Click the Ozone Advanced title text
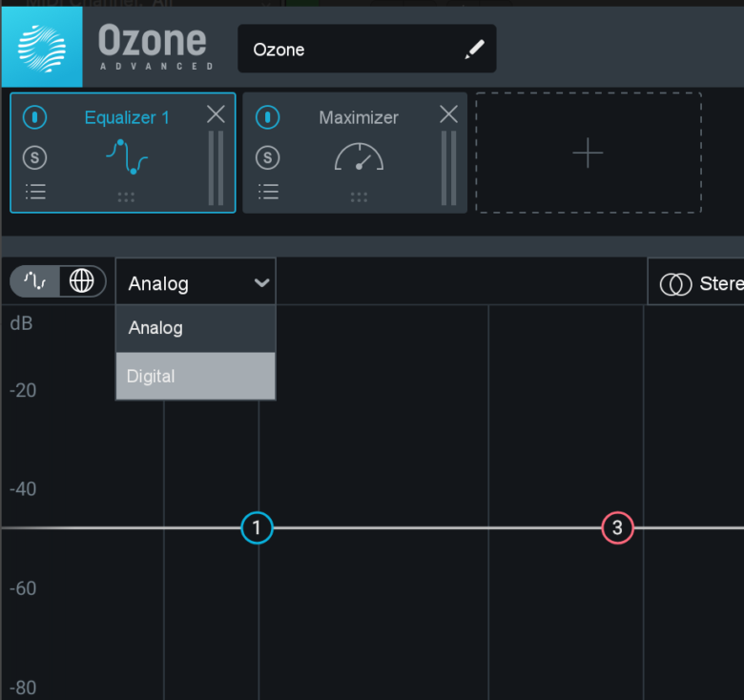 pyautogui.click(x=156, y=47)
